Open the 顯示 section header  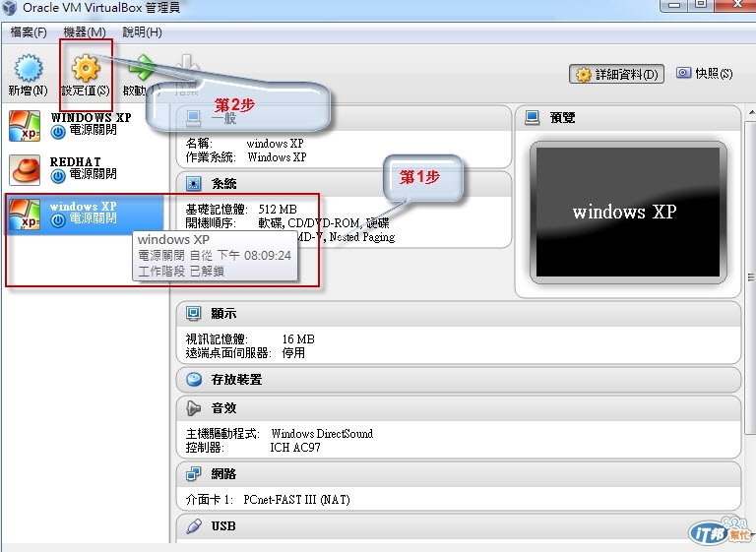(x=458, y=314)
